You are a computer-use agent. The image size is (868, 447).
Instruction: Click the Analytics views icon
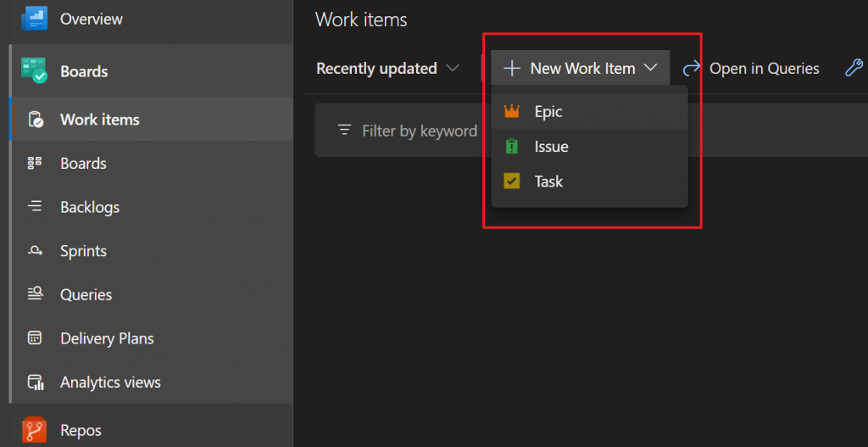click(x=36, y=383)
